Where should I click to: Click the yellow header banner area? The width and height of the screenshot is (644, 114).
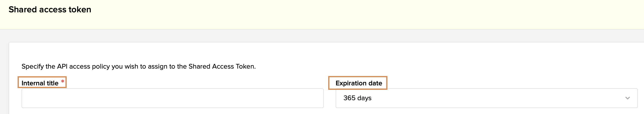(350, 15)
